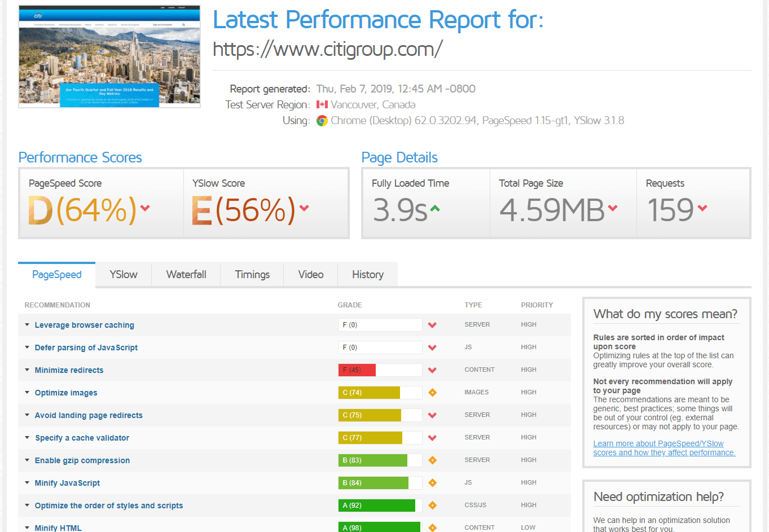This screenshot has height=532, width=769.
Task: Switch to the YSlow tab
Action: coord(124,275)
